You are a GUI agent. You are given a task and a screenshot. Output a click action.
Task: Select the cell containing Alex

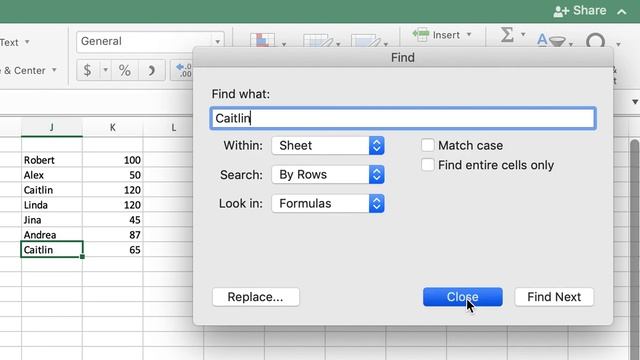click(52, 175)
